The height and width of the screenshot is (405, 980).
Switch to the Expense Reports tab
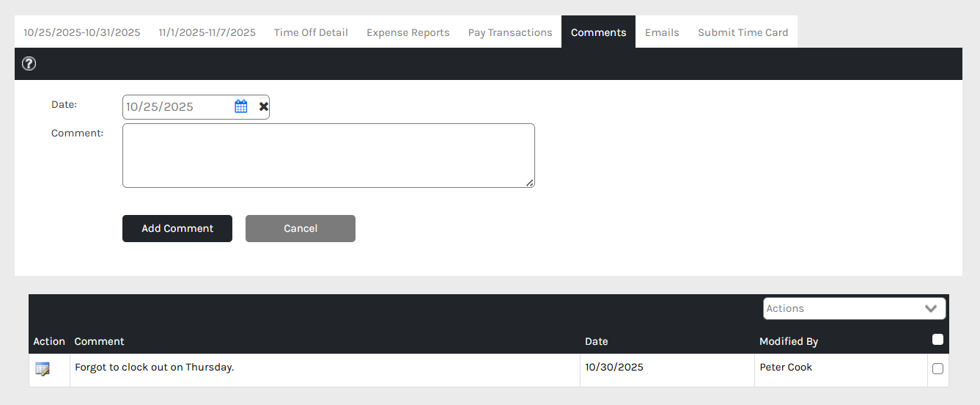tap(408, 32)
